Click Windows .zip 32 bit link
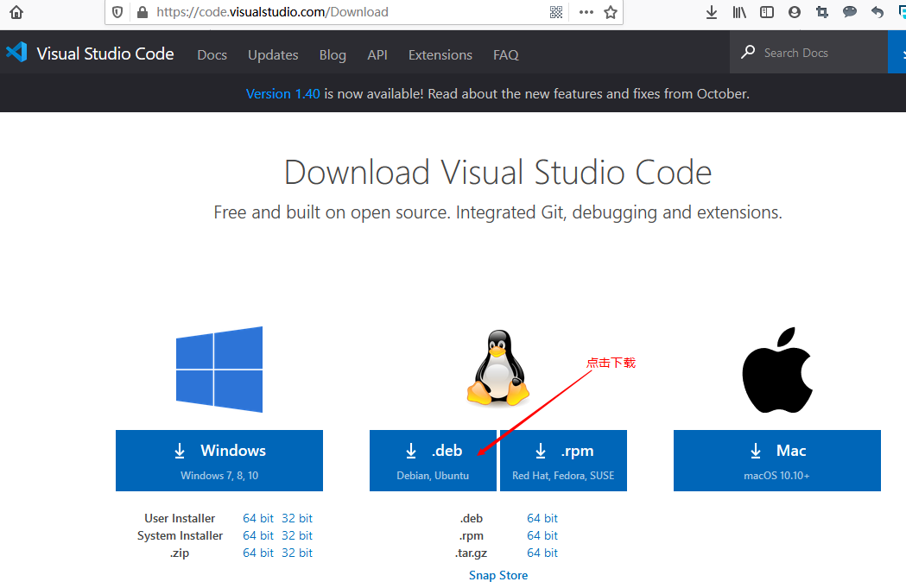906x588 pixels. coord(297,553)
